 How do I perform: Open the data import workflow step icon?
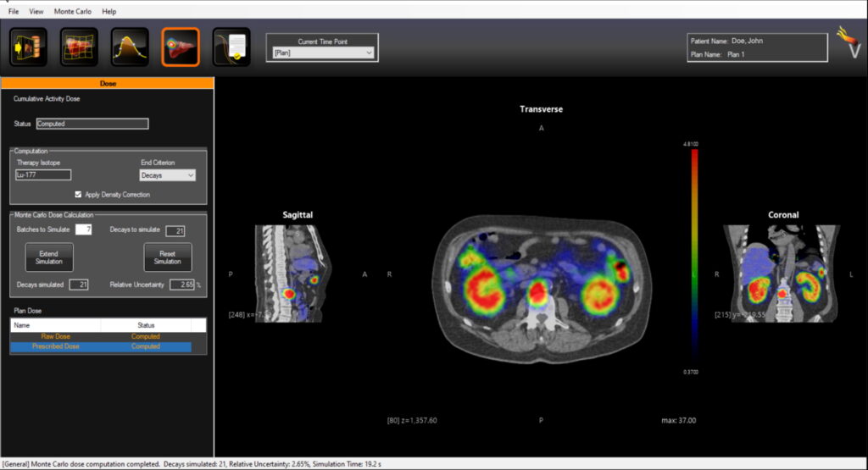(x=28, y=47)
